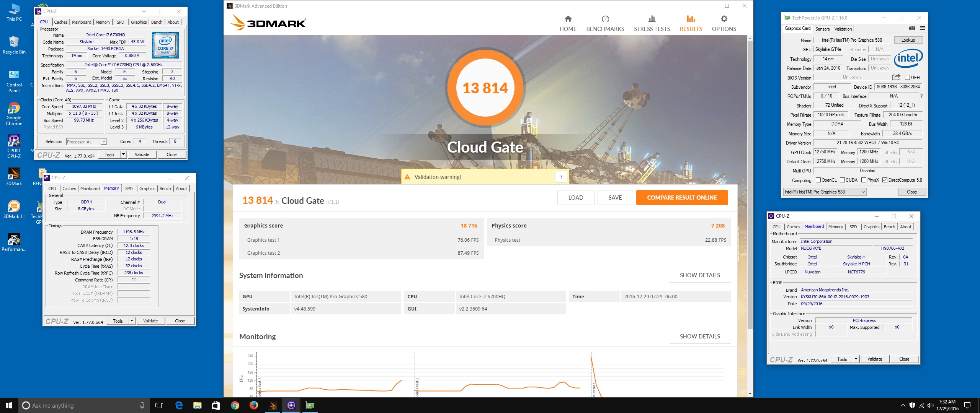Expand hidden system tray icons chevron
The height and width of the screenshot is (413, 980).
coord(903,405)
